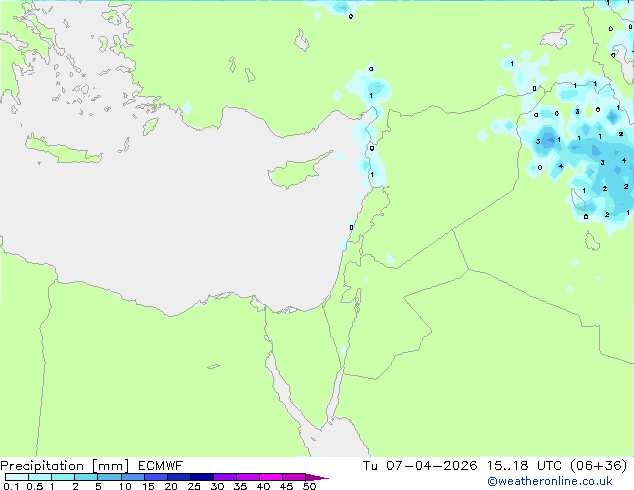Click the "Precipitation [mm]" title text

pos(65,466)
